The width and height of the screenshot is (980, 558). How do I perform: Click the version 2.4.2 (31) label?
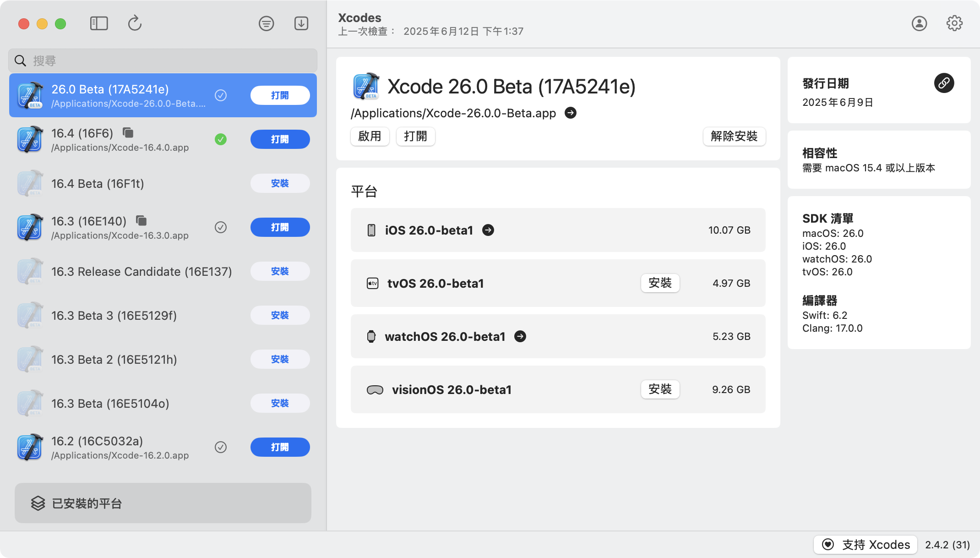coord(947,545)
